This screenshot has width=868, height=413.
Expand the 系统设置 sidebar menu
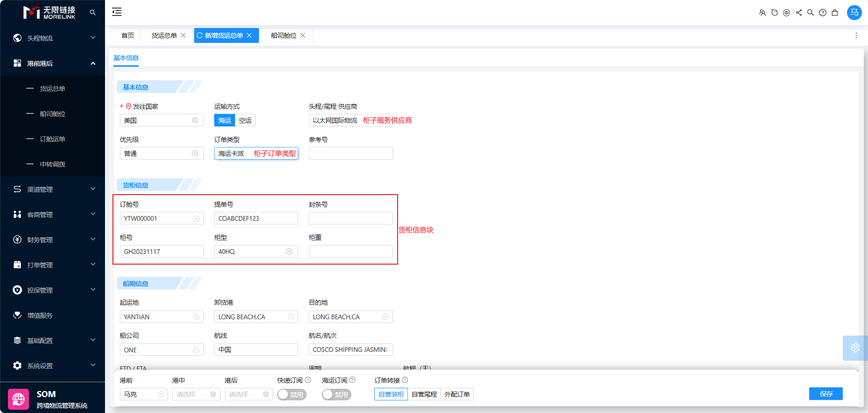pyautogui.click(x=53, y=366)
